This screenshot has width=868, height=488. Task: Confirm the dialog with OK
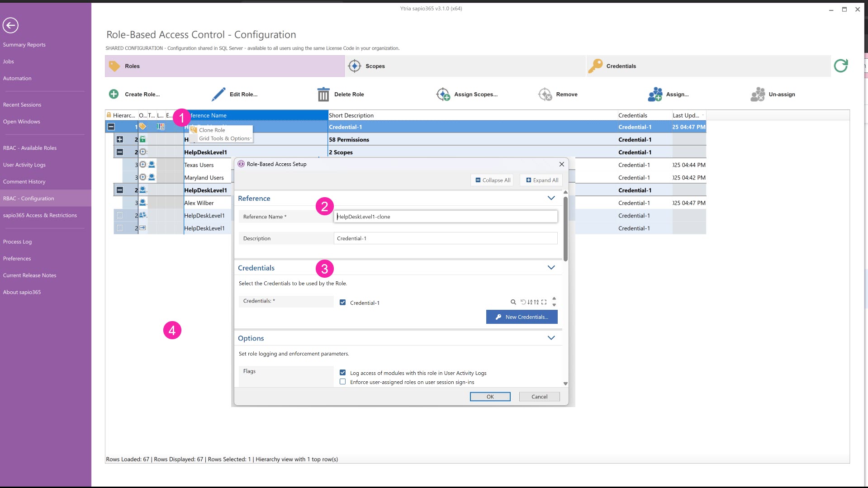[x=490, y=397]
